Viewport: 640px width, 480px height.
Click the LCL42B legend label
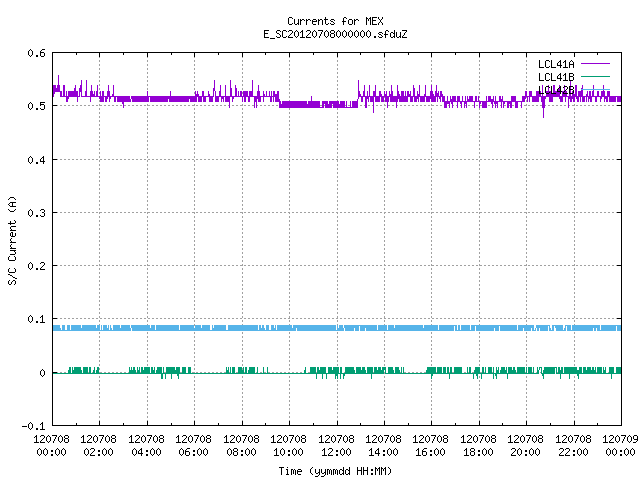pyautogui.click(x=556, y=90)
